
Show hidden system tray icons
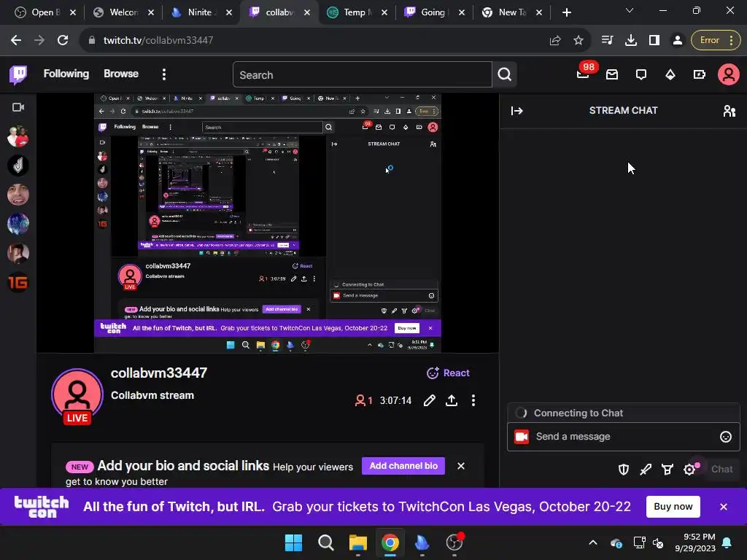point(593,542)
